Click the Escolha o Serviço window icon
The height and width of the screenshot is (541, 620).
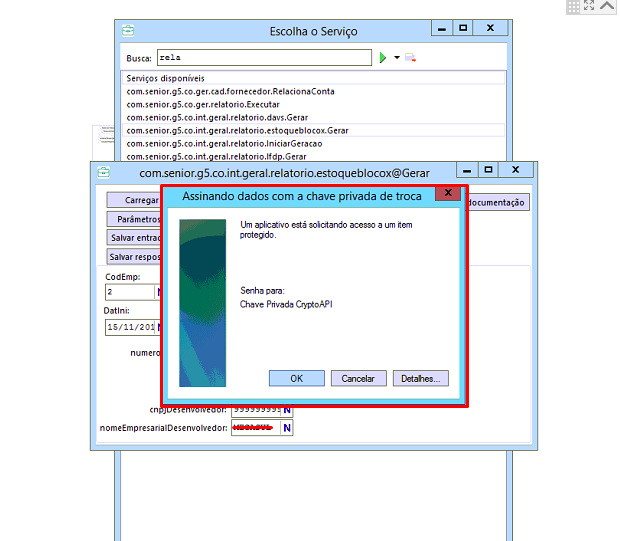[x=129, y=31]
